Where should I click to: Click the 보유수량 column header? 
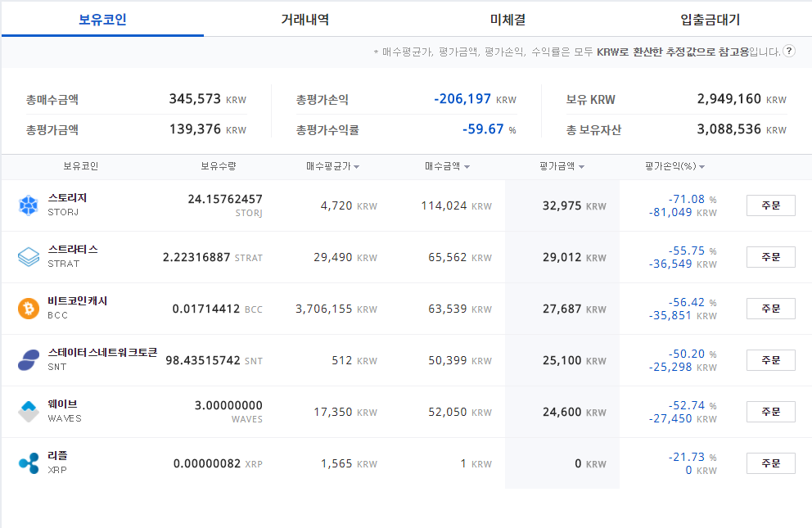(x=219, y=166)
